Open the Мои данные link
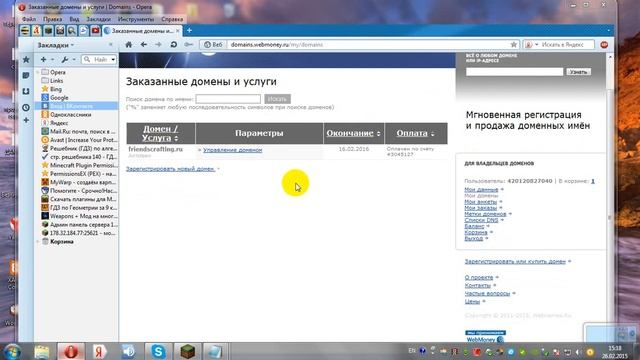Image resolution: width=640 pixels, height=360 pixels. pos(481,189)
